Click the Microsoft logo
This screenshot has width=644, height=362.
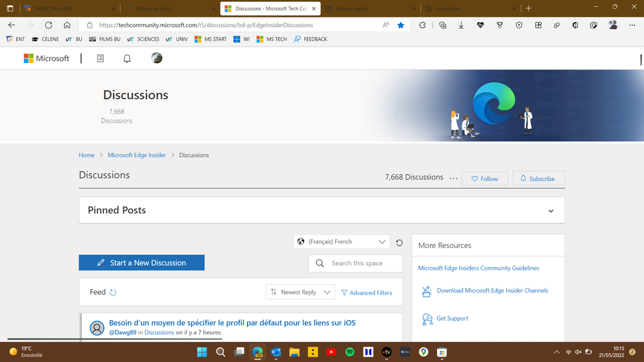point(46,58)
